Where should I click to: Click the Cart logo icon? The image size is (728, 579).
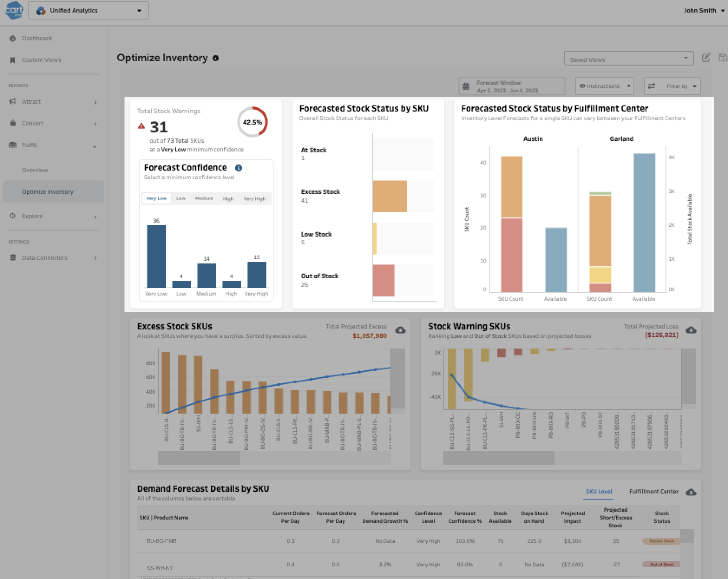[x=14, y=10]
